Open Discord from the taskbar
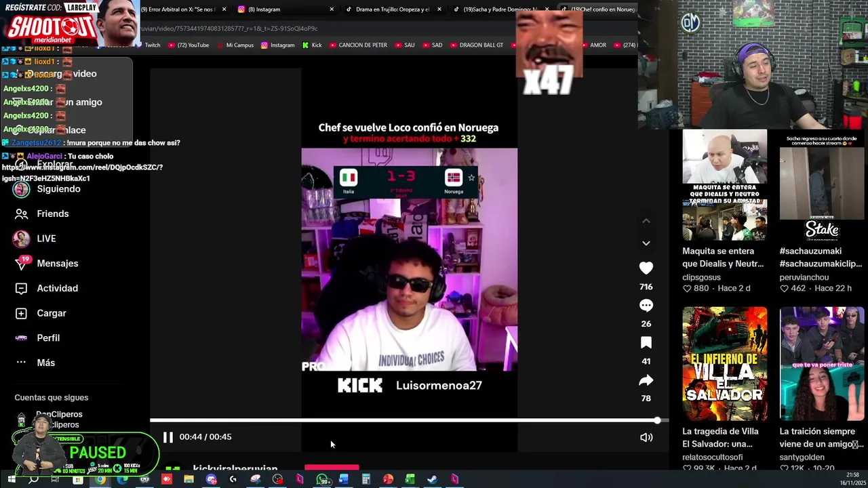This screenshot has width=868, height=488. click(211, 480)
